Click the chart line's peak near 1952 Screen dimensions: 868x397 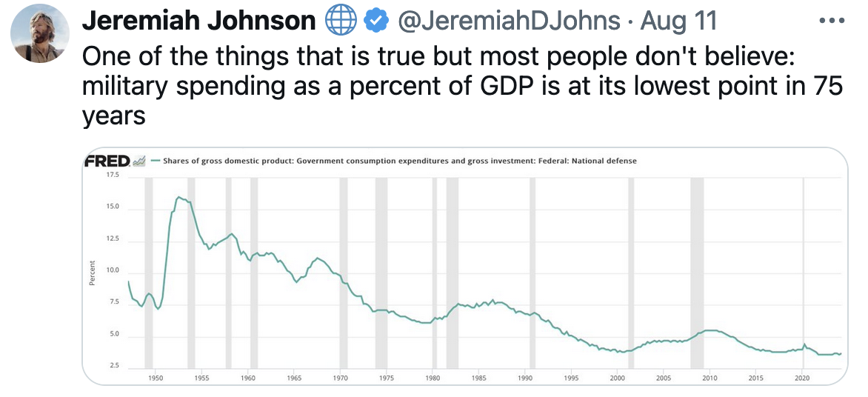(178, 198)
